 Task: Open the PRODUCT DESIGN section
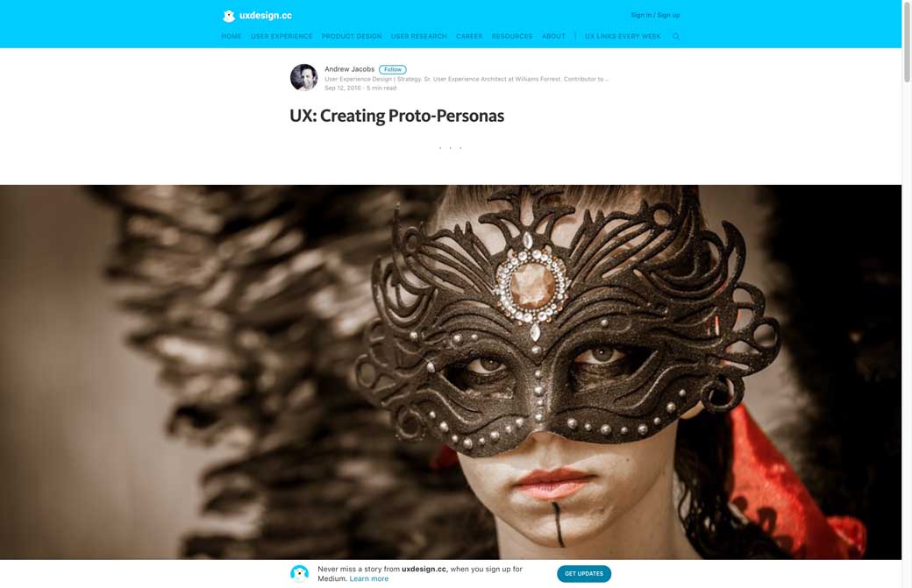coord(352,36)
